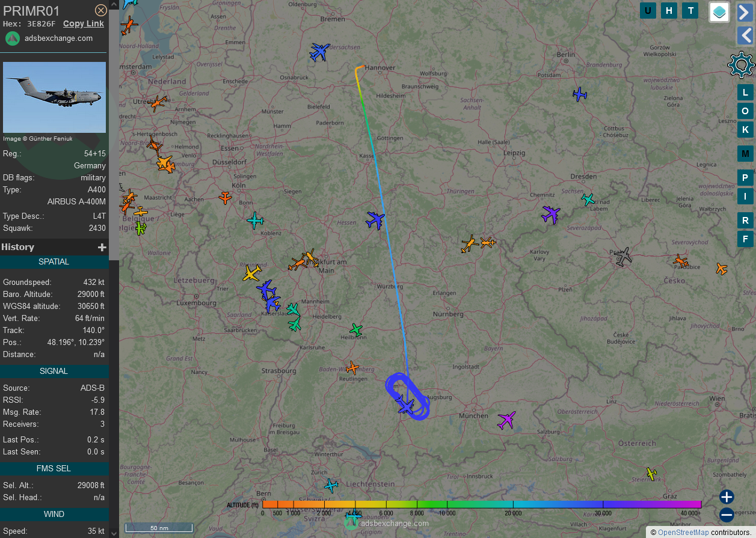Image resolution: width=756 pixels, height=538 pixels.
Task: Click the A-400M aircraft photo thumbnail
Action: (x=54, y=97)
